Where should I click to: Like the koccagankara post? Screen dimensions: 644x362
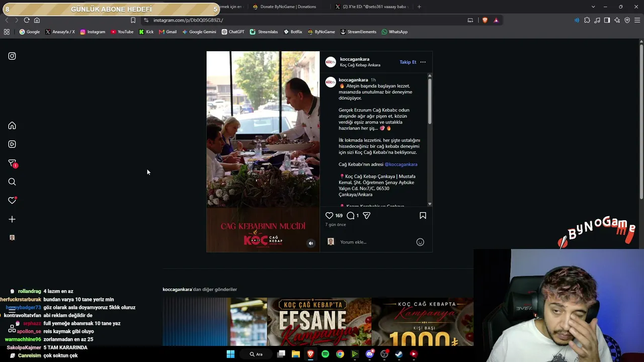click(329, 216)
